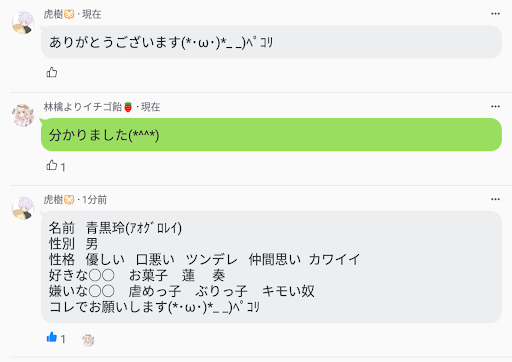This screenshot has width=512, height=362.
Task: Open options menu for top 虎樹 comment
Action: point(495,14)
